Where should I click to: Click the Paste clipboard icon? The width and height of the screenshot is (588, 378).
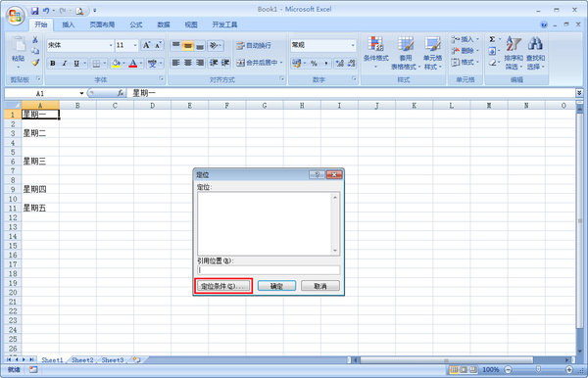tap(18, 45)
